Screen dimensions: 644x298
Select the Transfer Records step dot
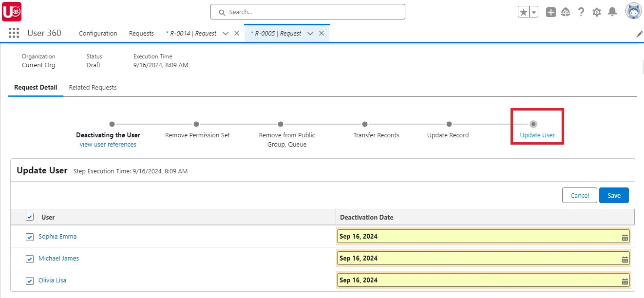coord(365,124)
